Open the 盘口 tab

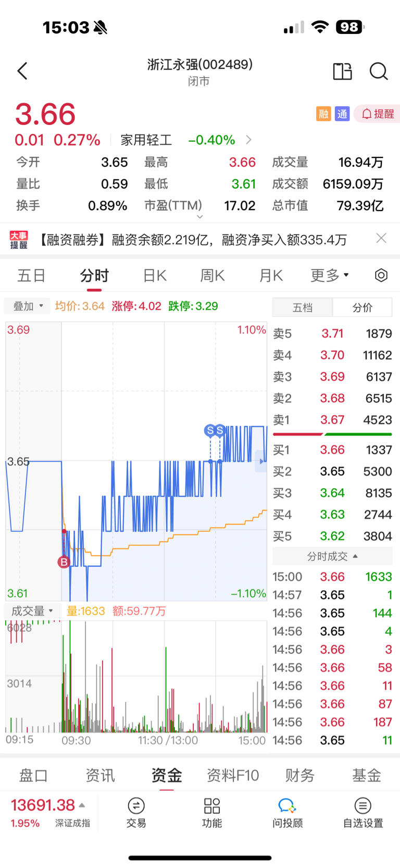click(x=33, y=776)
